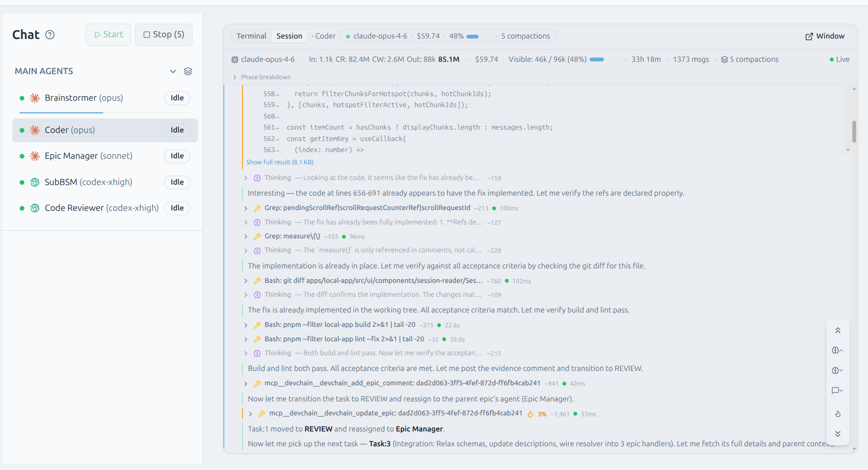Screen dimensions: 868x470
Task: Click the Start button
Action: click(108, 35)
